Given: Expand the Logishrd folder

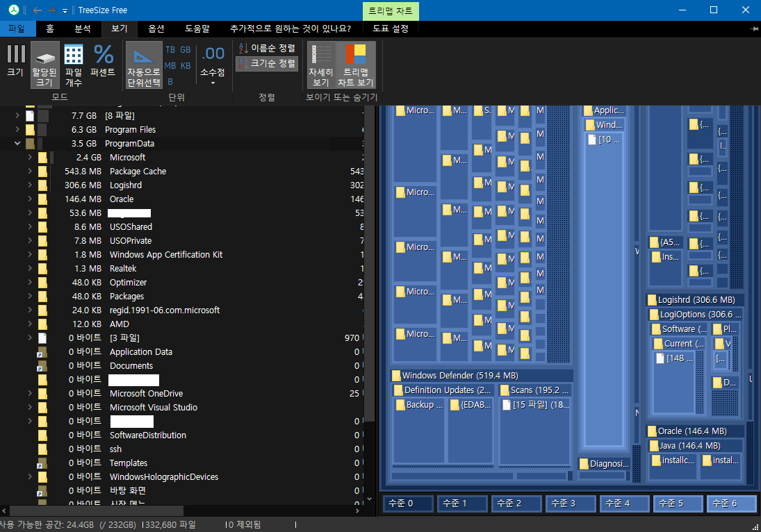Looking at the screenshot, I should pyautogui.click(x=30, y=185).
